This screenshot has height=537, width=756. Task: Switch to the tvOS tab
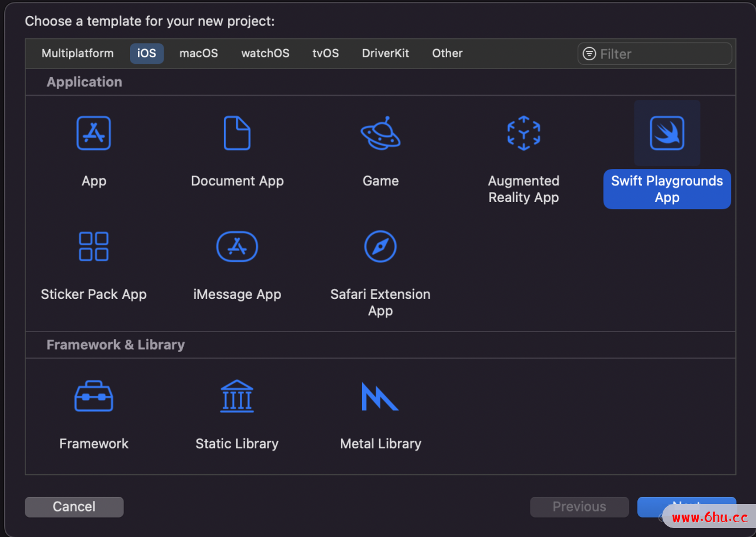325,53
